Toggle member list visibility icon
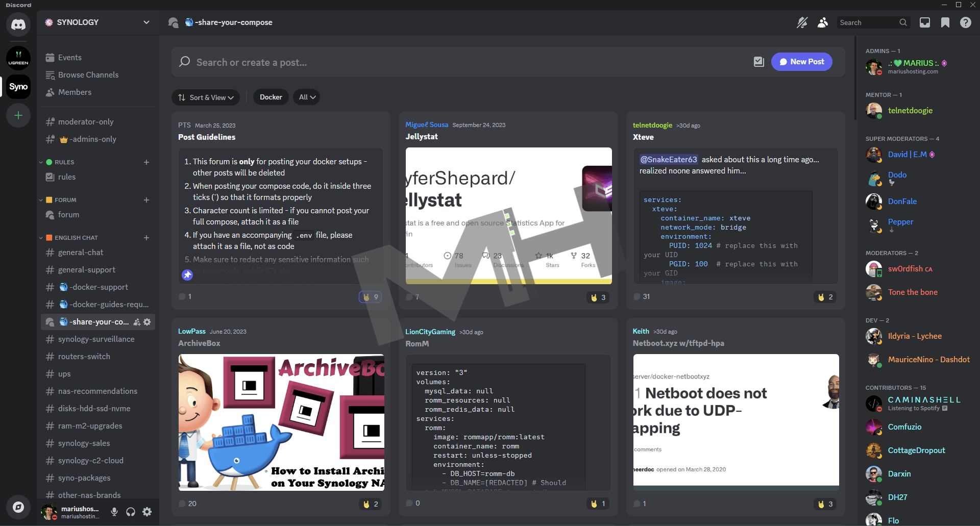The image size is (980, 526). (823, 22)
